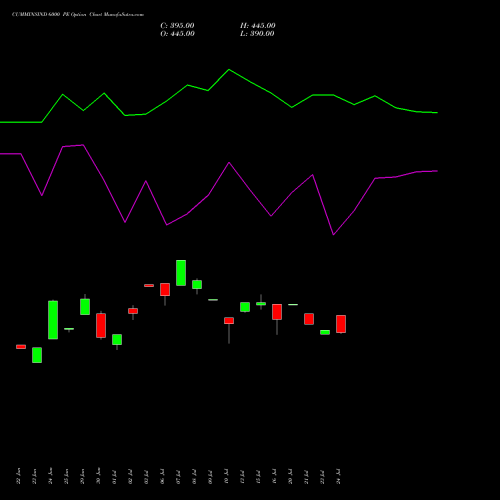The image size is (500, 500).
Task: Click the CUMMINSIND 6000 PE Option chart title
Action: (78, 14)
